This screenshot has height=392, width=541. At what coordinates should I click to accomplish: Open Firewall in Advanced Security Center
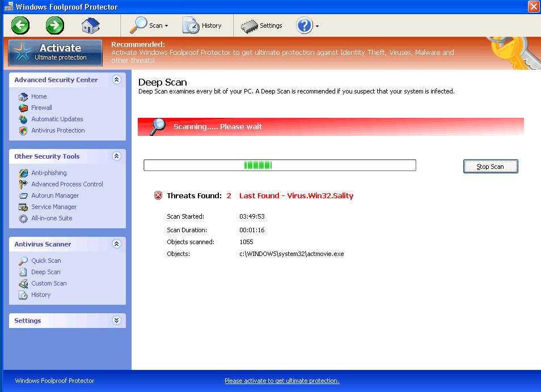tap(41, 108)
